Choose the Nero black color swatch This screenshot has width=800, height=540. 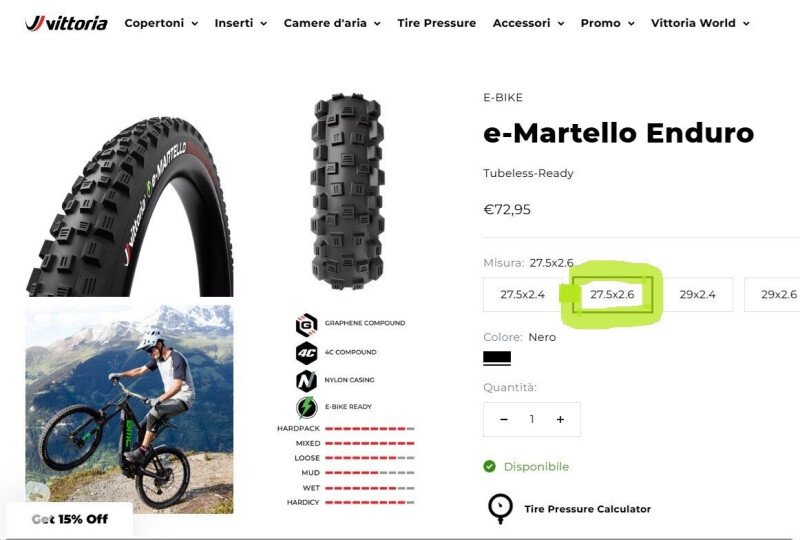point(497,358)
